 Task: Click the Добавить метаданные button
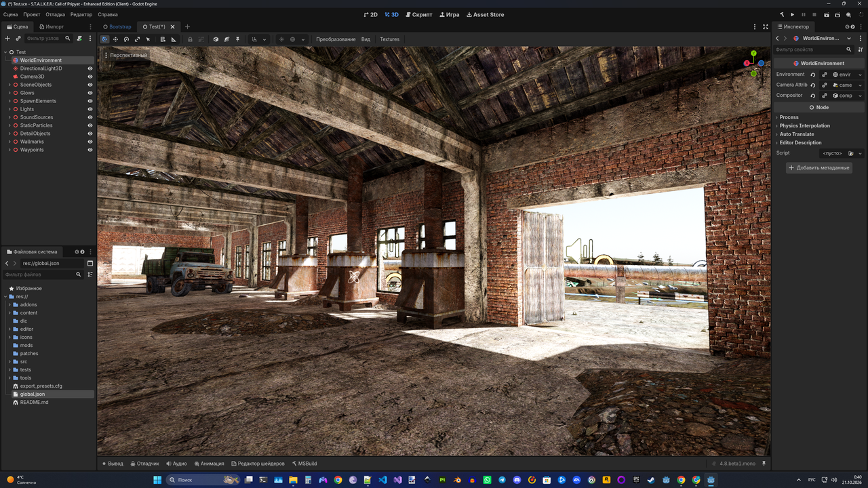coord(819,167)
